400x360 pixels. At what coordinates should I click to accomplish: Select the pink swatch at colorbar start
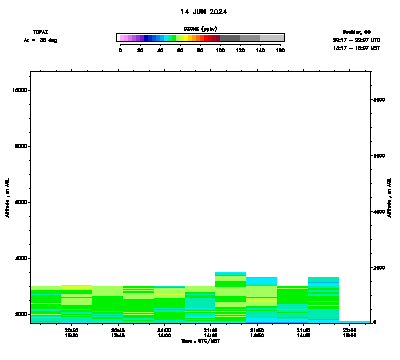click(122, 38)
